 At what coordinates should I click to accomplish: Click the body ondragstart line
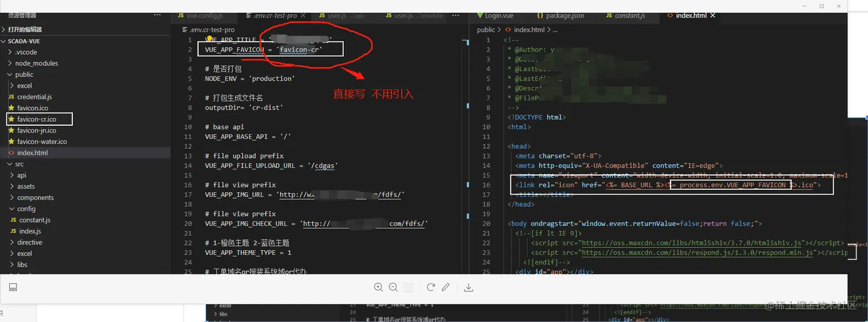point(635,224)
